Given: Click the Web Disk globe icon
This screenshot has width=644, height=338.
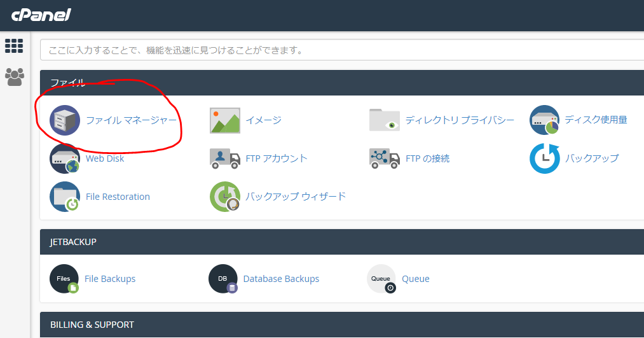Looking at the screenshot, I should 65,158.
